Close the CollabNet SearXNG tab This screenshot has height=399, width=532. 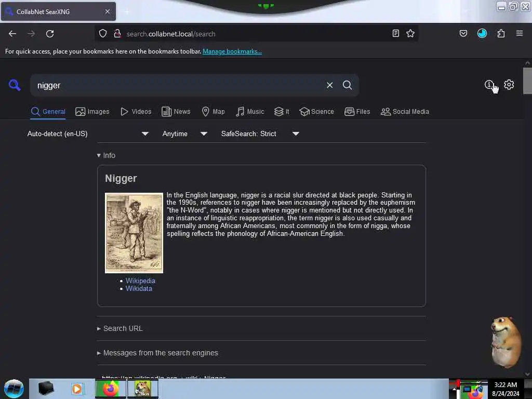[x=108, y=11]
